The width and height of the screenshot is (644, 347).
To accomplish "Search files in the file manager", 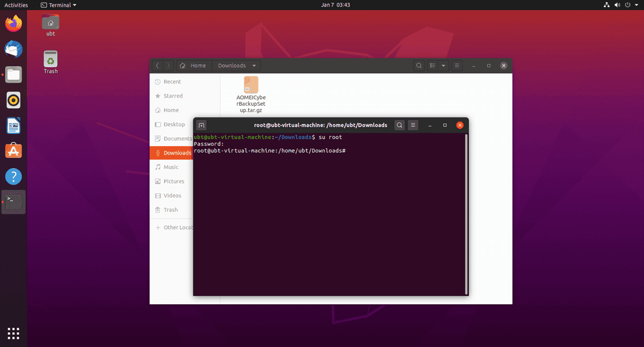I will [419, 66].
